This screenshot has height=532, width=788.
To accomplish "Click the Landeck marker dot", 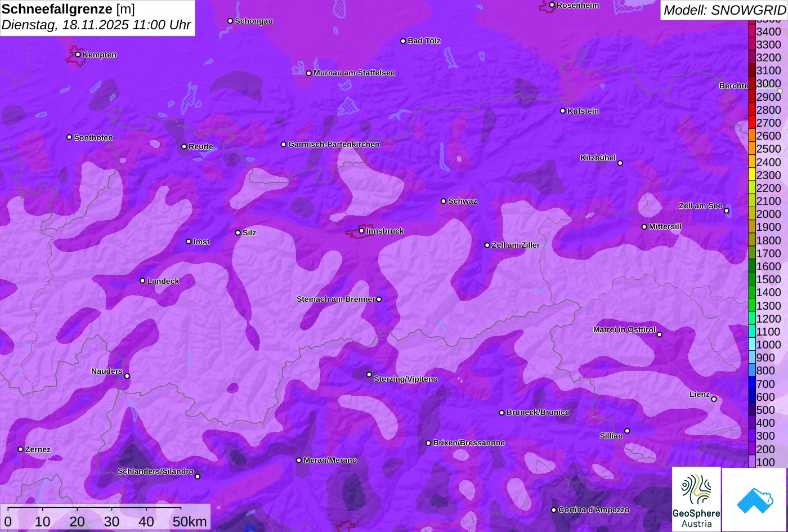I will [x=142, y=280].
